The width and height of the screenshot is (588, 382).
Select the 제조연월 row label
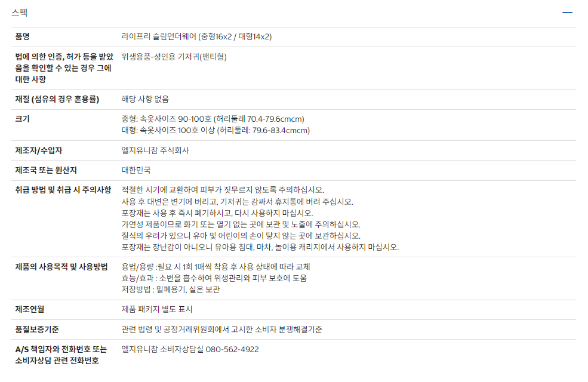click(x=30, y=309)
